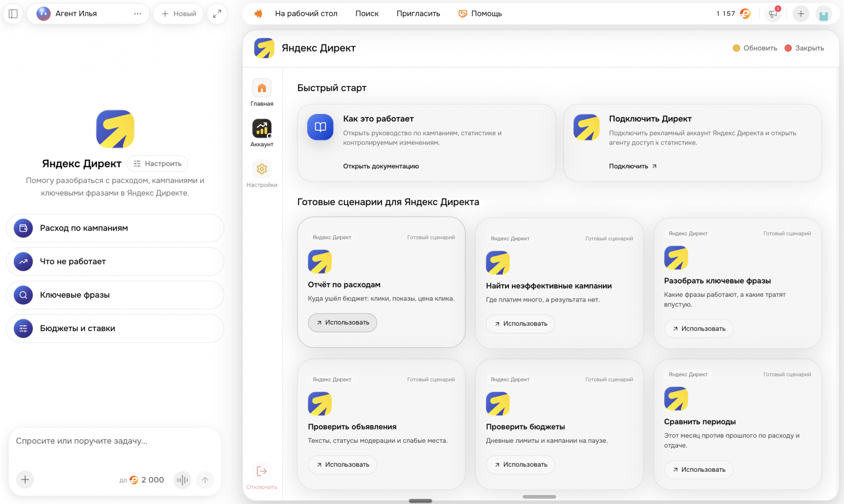The image size is (844, 504).
Task: Click the magnifier icon for Ключевые фразы
Action: point(23,295)
